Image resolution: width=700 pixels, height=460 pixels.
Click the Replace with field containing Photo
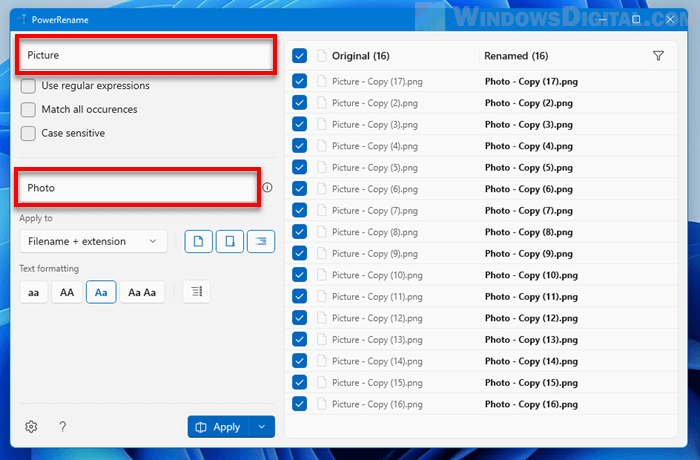138,188
